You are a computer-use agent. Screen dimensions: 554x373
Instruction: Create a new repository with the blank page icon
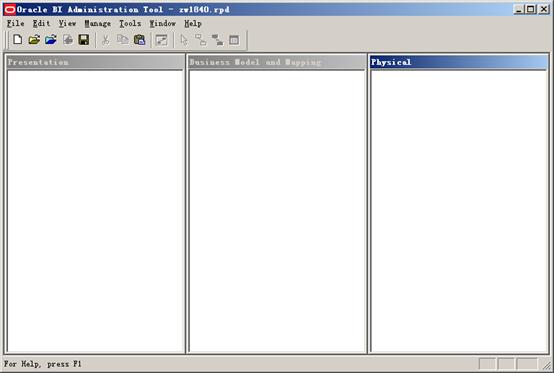[17, 40]
